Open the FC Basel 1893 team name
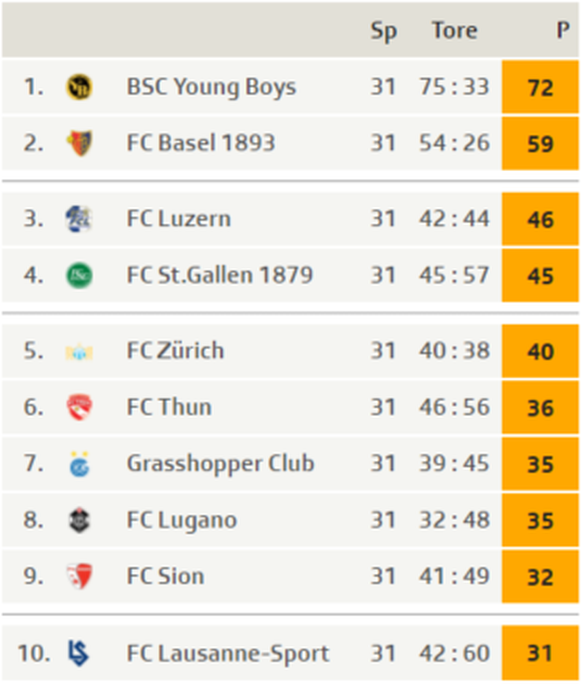This screenshot has height=684, width=582. (201, 143)
